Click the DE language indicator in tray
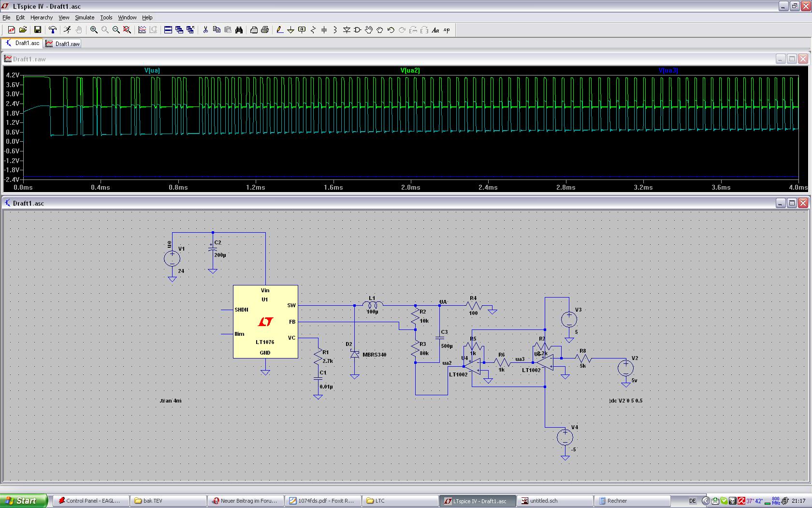 (x=693, y=501)
